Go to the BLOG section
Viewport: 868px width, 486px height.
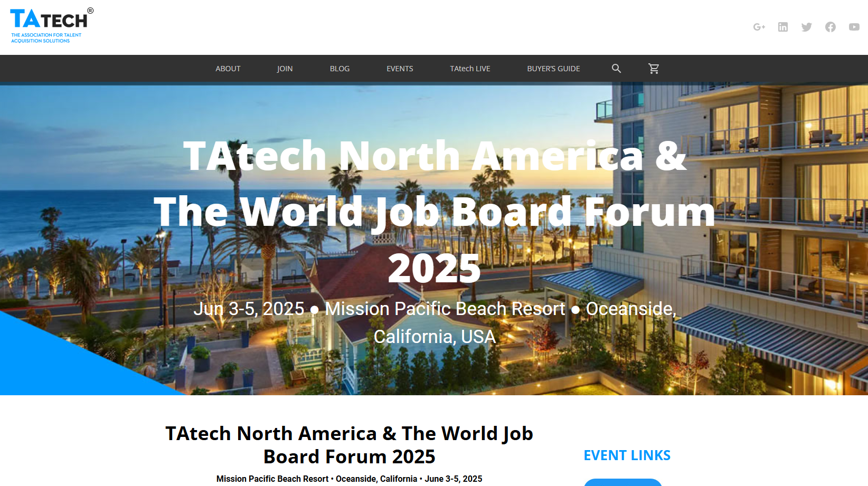pyautogui.click(x=339, y=69)
